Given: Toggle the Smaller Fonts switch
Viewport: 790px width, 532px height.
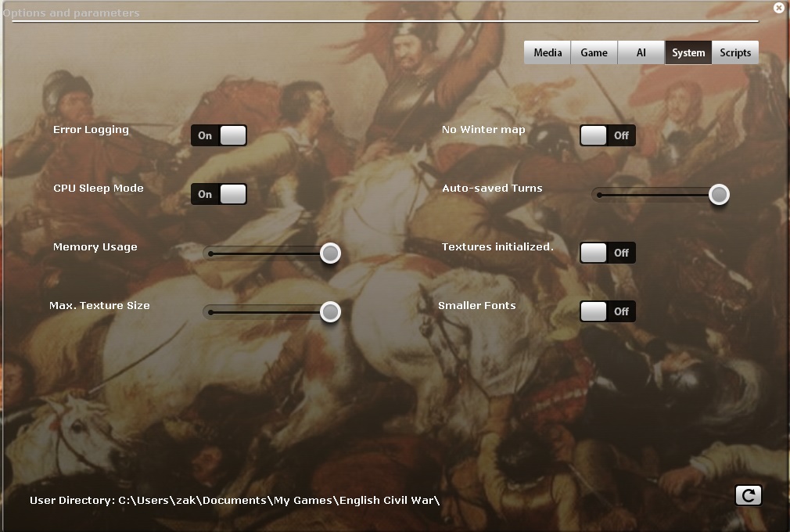Looking at the screenshot, I should pos(608,311).
